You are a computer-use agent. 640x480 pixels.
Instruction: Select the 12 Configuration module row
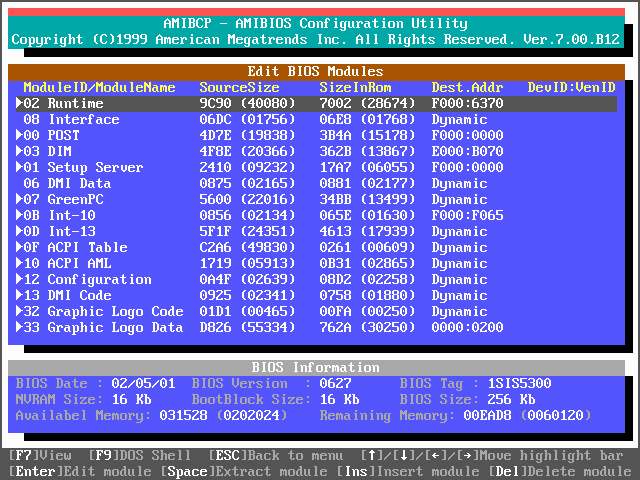tap(316, 279)
